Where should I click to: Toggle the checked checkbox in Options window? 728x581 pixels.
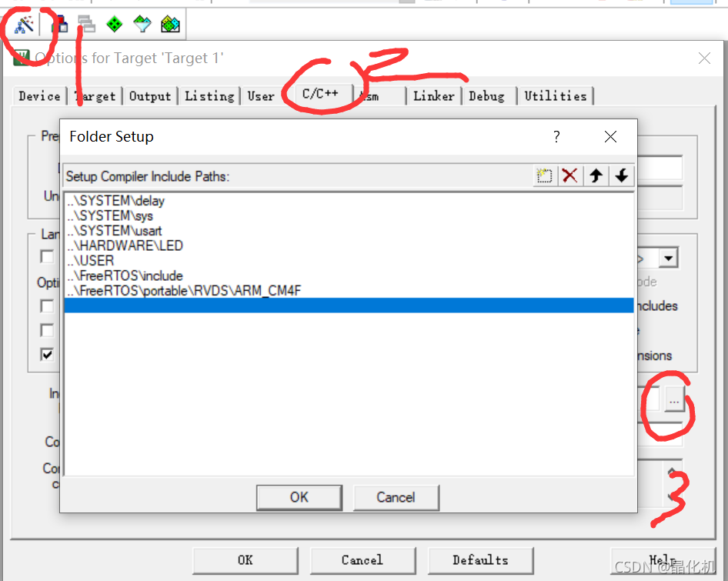[x=47, y=354]
